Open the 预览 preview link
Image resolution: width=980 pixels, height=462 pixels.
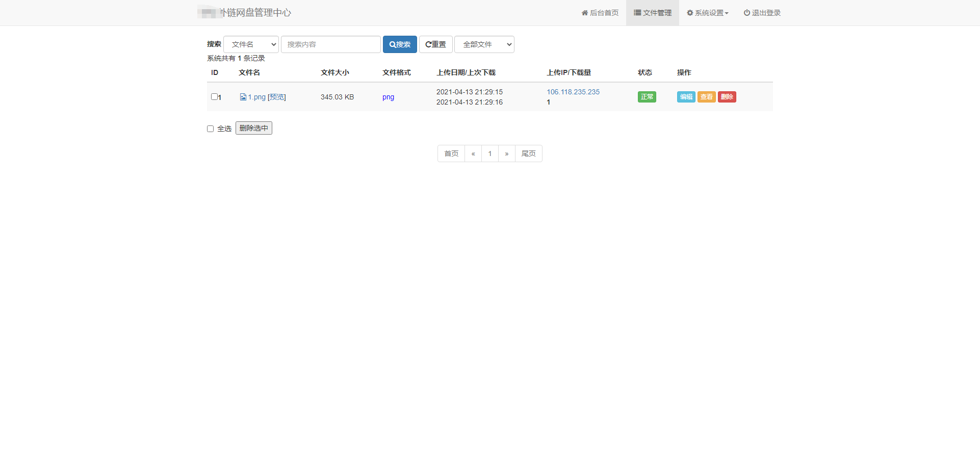(277, 97)
